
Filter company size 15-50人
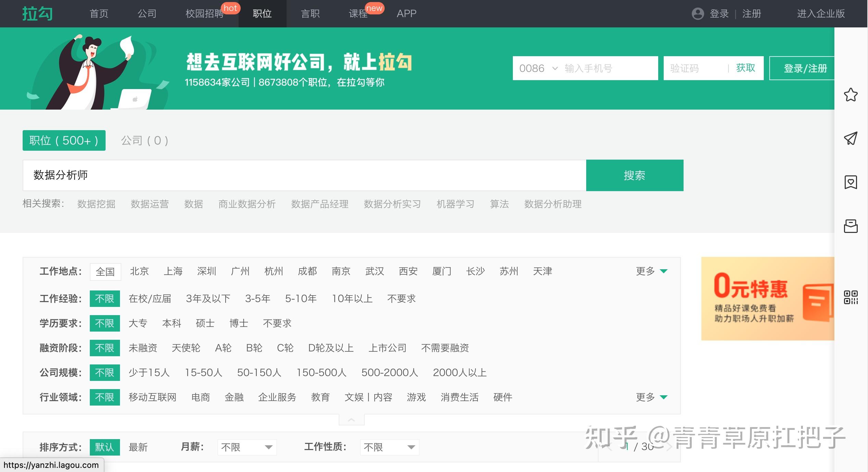tap(204, 373)
